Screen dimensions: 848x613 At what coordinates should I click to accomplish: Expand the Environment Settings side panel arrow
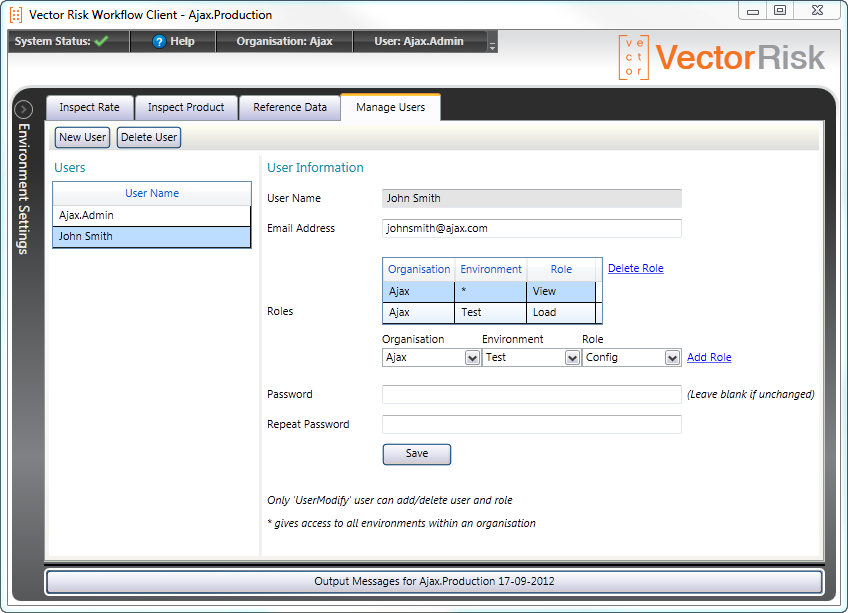pyautogui.click(x=23, y=109)
